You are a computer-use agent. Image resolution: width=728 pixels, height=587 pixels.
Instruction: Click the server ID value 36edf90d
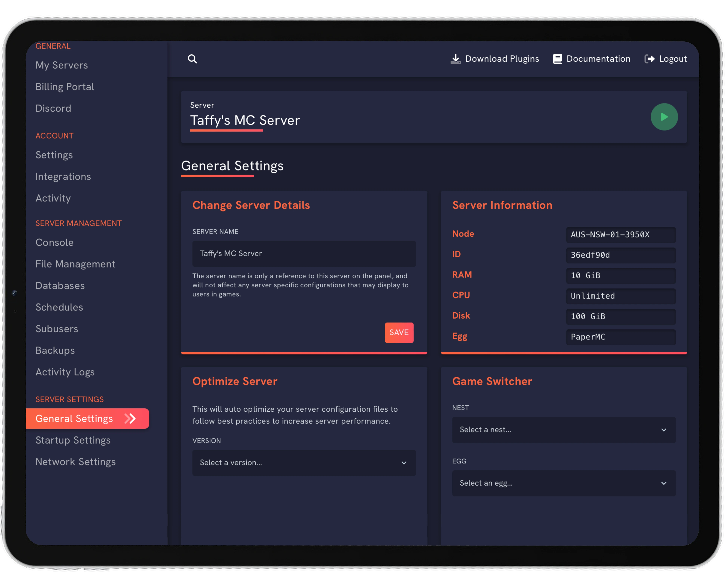621,255
